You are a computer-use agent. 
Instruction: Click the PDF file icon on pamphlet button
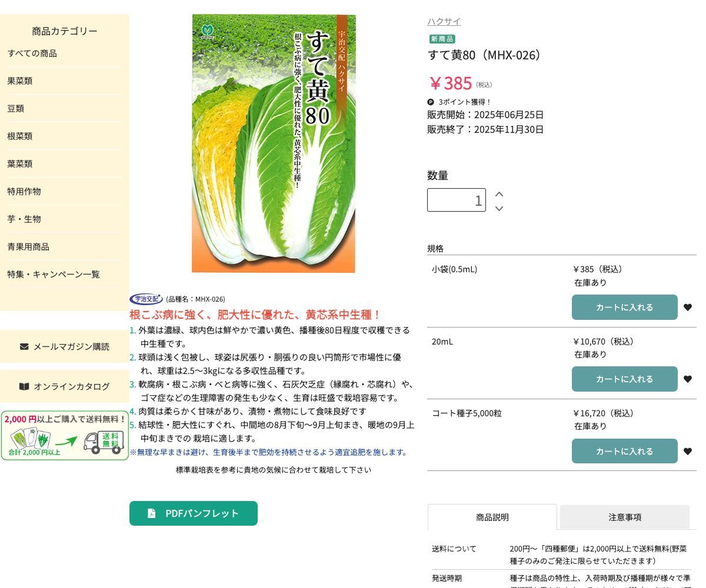[152, 513]
